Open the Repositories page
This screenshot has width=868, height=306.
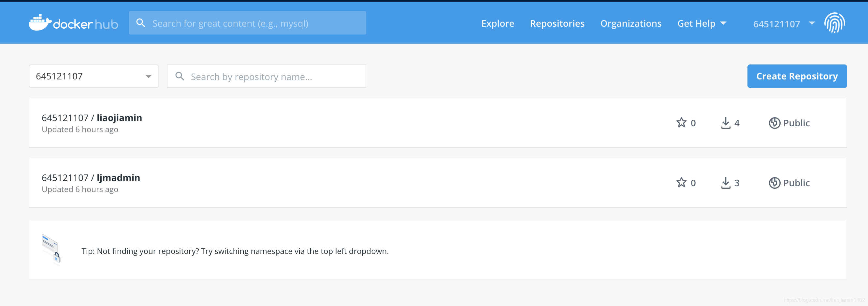tap(557, 23)
